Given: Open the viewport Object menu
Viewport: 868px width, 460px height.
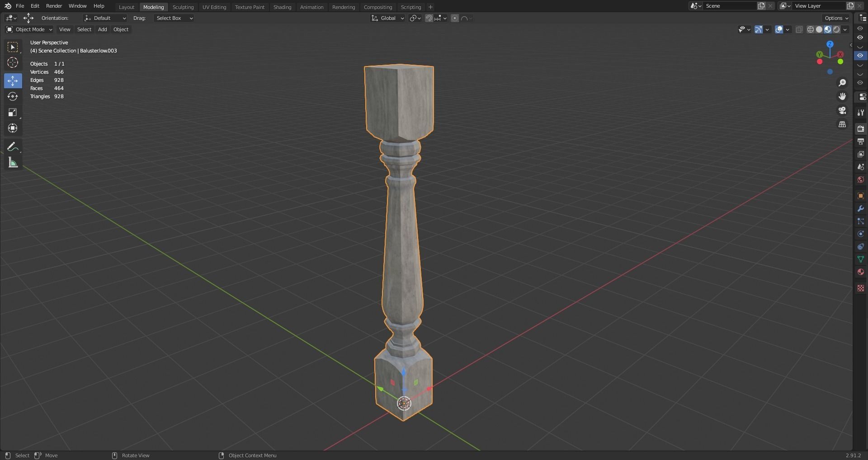Looking at the screenshot, I should click(121, 29).
